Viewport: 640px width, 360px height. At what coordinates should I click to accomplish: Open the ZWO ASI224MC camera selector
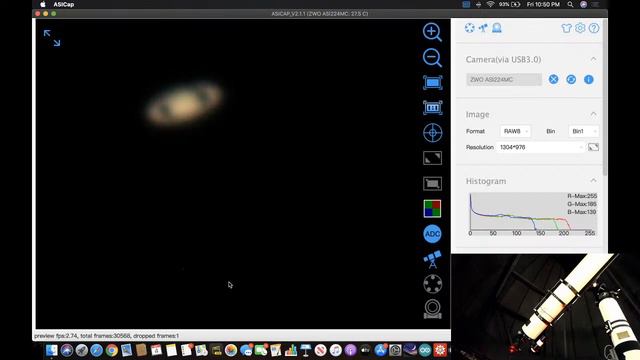coord(504,80)
